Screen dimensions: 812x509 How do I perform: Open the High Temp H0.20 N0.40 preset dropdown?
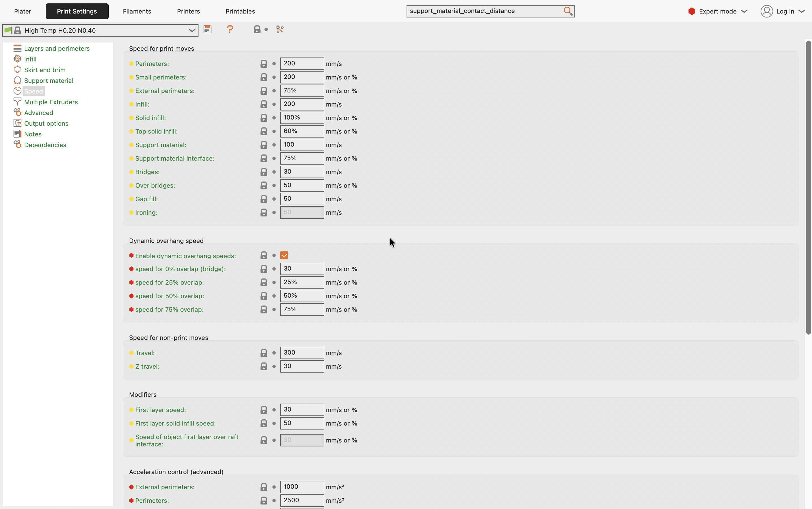pos(100,30)
